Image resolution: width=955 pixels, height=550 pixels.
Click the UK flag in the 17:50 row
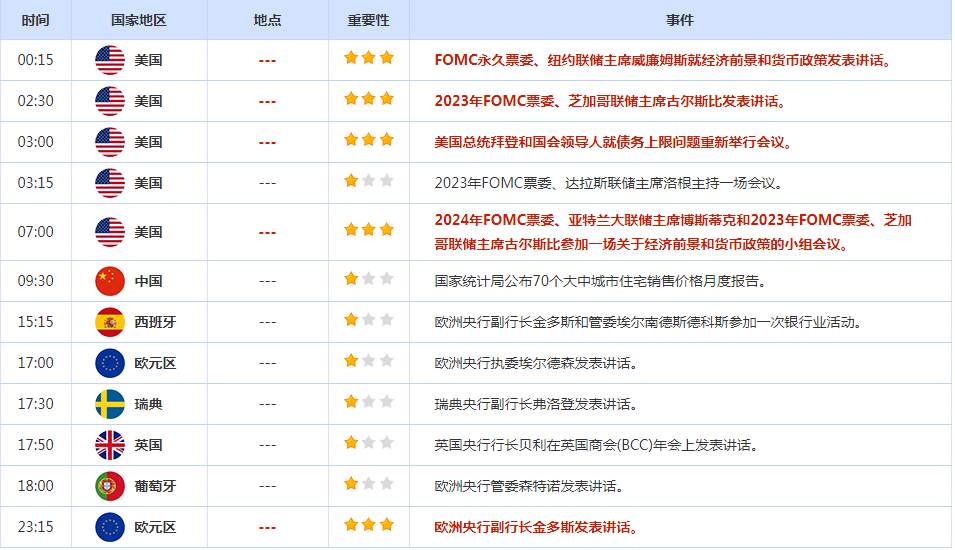click(x=110, y=445)
